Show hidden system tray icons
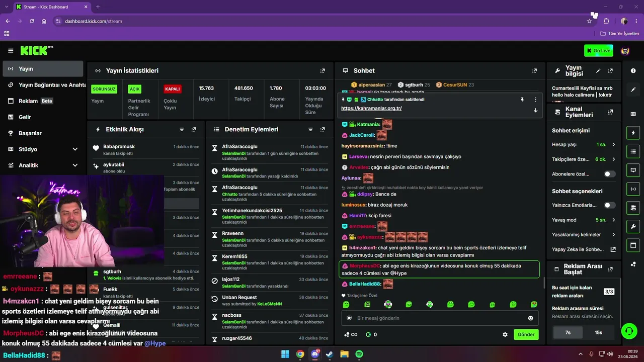Screen dimensions: 644x362 [x=580, y=354]
